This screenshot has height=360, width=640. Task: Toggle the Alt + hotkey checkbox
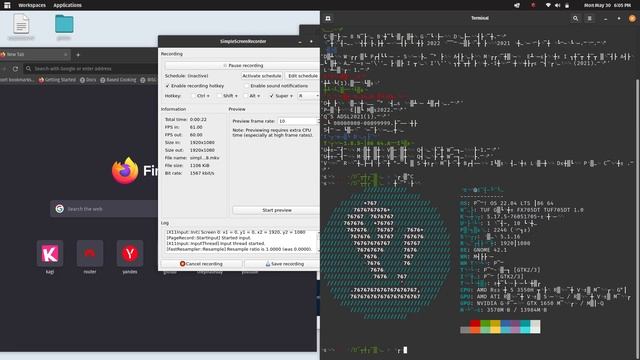click(x=246, y=96)
